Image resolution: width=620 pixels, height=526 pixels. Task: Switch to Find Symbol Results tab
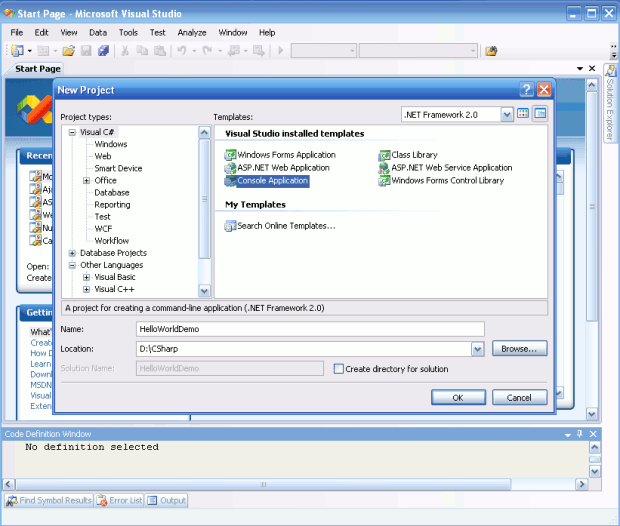coord(49,500)
